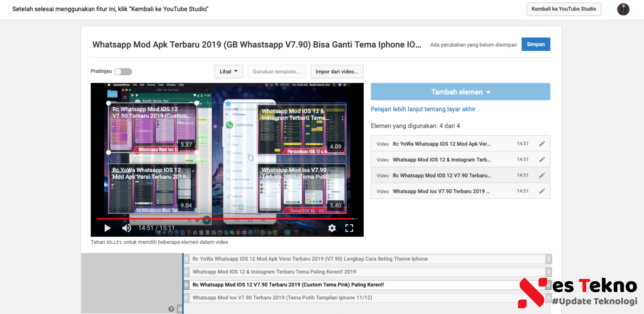
Task: Edit Whatsapp Mod Ios V7.90 Terbaru element
Action: [542, 191]
